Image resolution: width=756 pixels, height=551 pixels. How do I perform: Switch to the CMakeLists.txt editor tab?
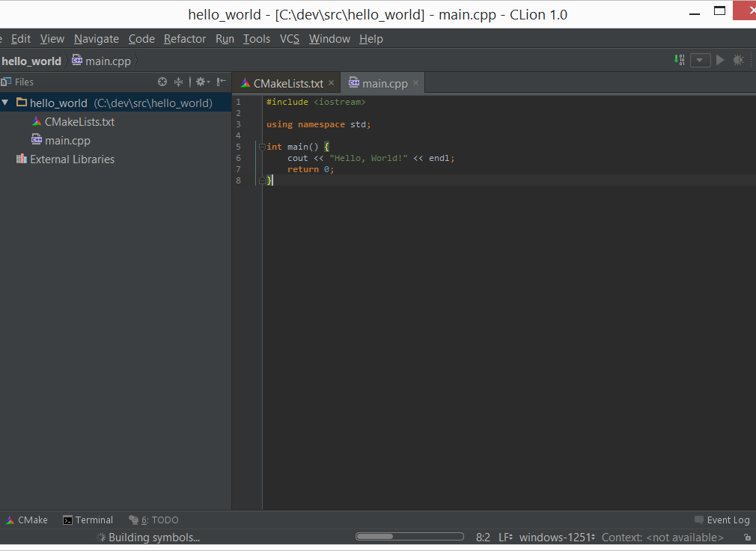pyautogui.click(x=288, y=83)
